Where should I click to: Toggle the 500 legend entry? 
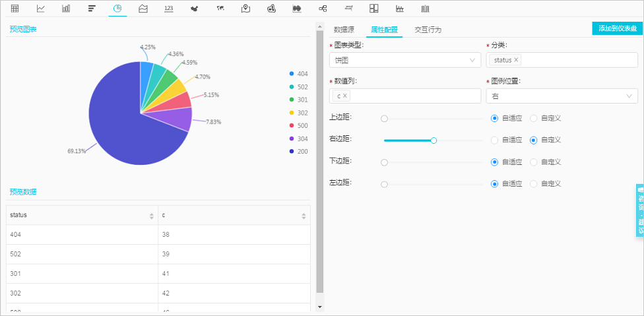click(299, 125)
